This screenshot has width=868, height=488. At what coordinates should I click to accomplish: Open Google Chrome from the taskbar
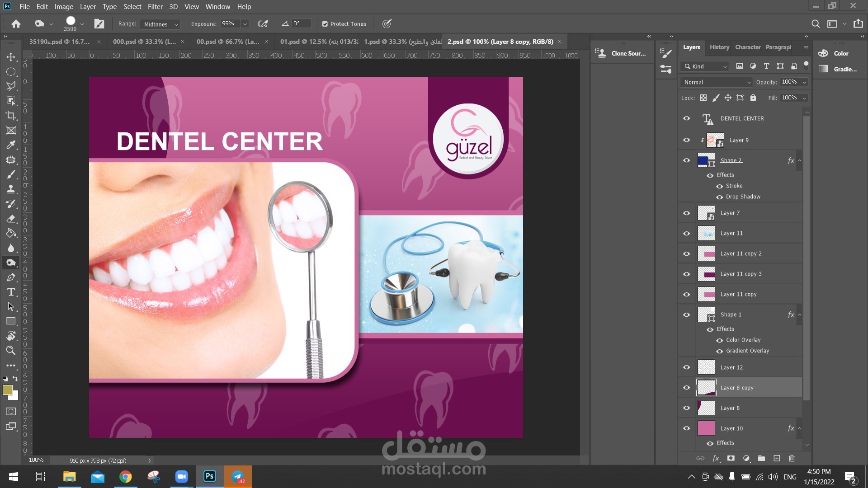[x=126, y=477]
